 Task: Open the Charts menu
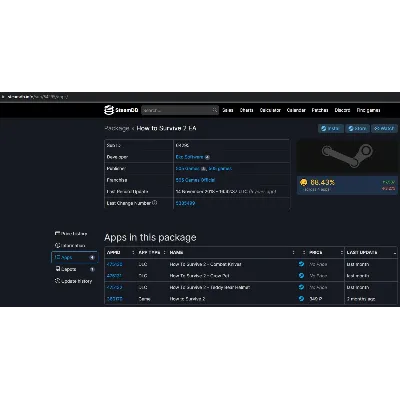(x=246, y=110)
